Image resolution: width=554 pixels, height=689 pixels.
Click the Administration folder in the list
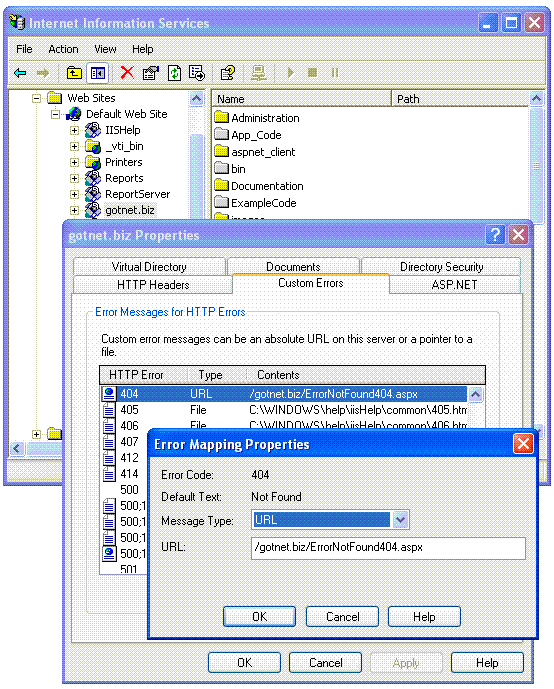pos(257,118)
